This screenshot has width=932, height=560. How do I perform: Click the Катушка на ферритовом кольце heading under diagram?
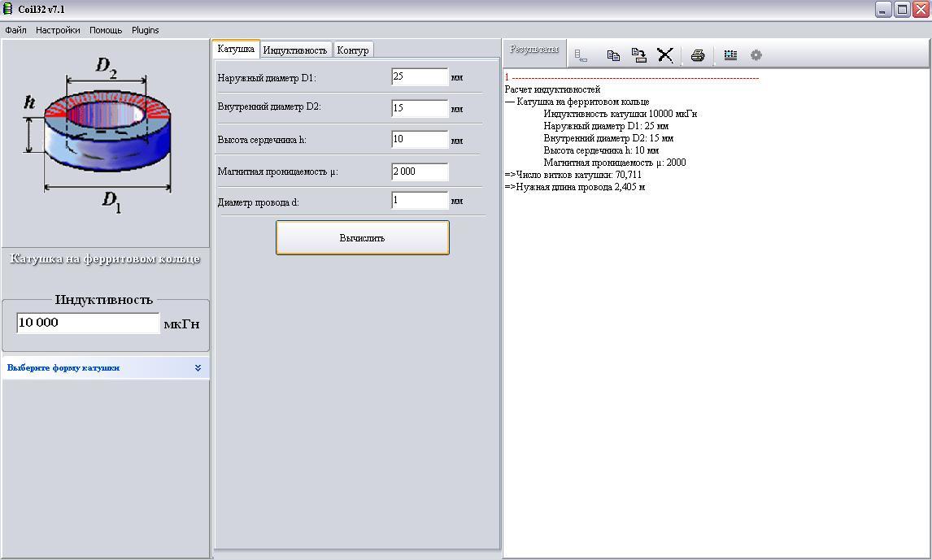[x=105, y=258]
